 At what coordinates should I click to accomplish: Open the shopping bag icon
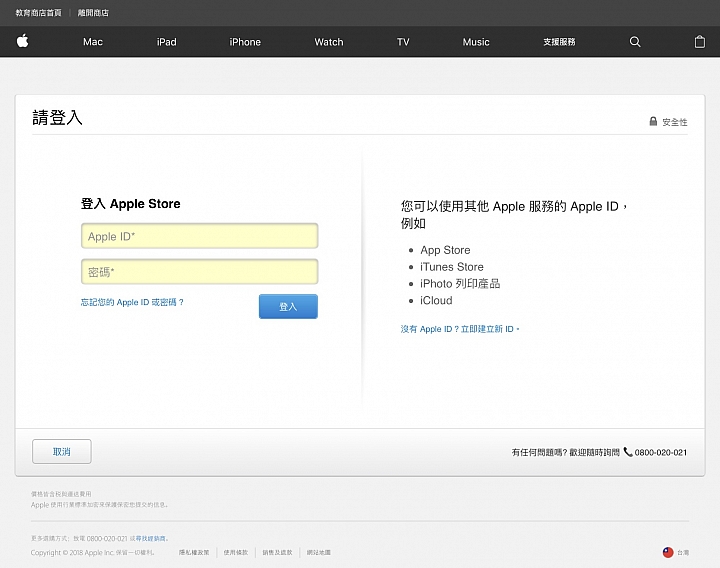pos(699,42)
